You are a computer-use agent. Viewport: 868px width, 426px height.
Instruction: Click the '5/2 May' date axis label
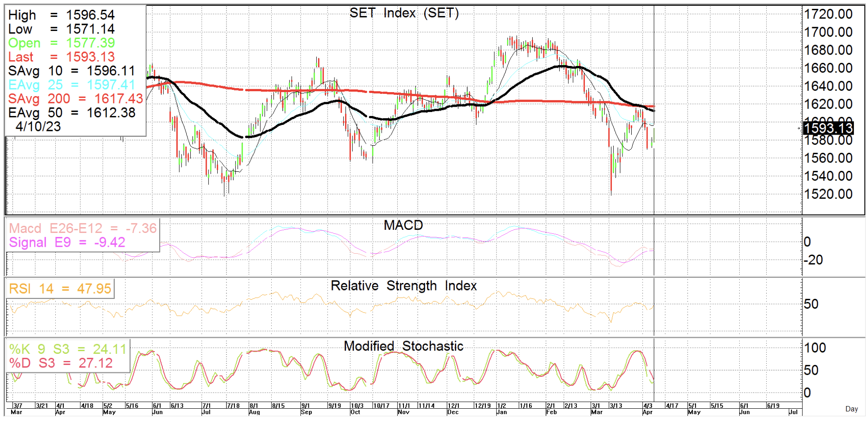pyautogui.click(x=109, y=409)
